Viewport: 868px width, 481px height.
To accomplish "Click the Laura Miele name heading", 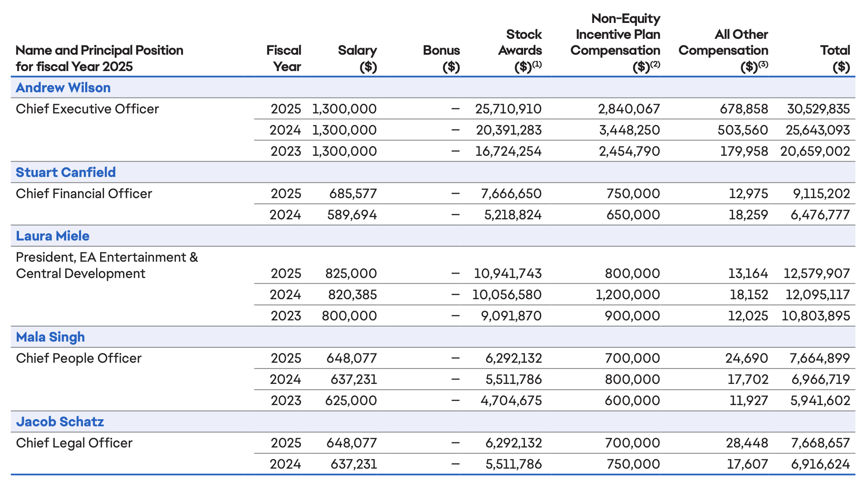I will [52, 236].
